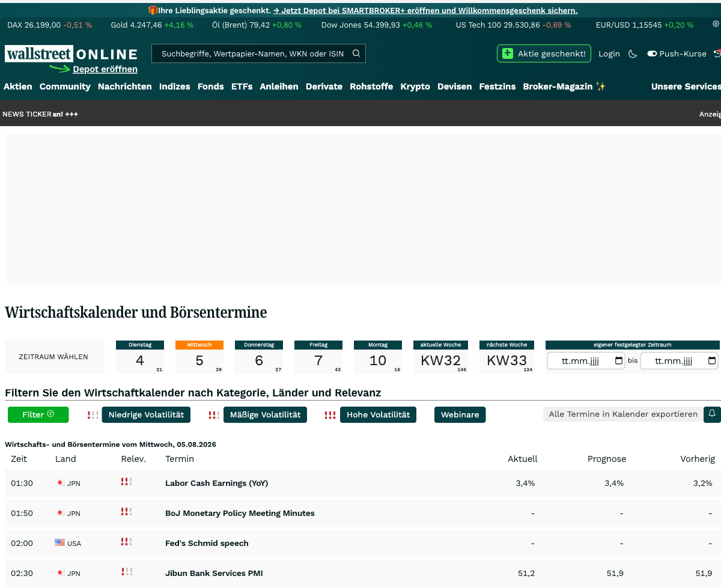The image size is (721, 588).
Task: Click Aktie geschenkt! button
Action: (x=544, y=53)
